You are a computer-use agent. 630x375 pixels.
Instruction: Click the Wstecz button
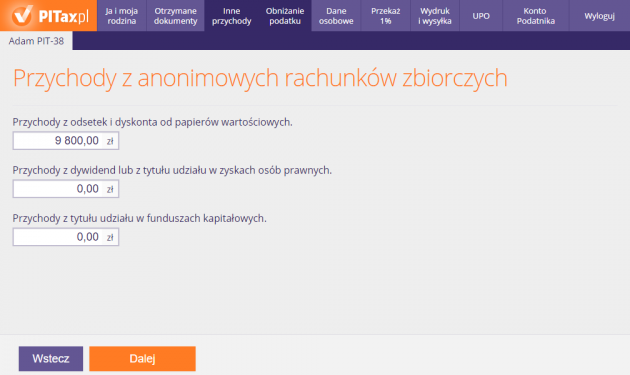51,359
